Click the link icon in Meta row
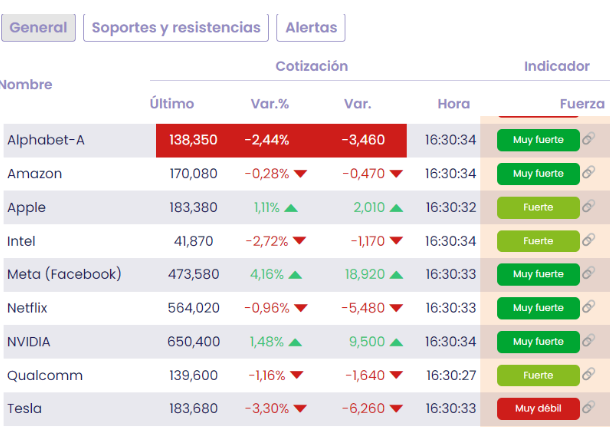 point(589,274)
